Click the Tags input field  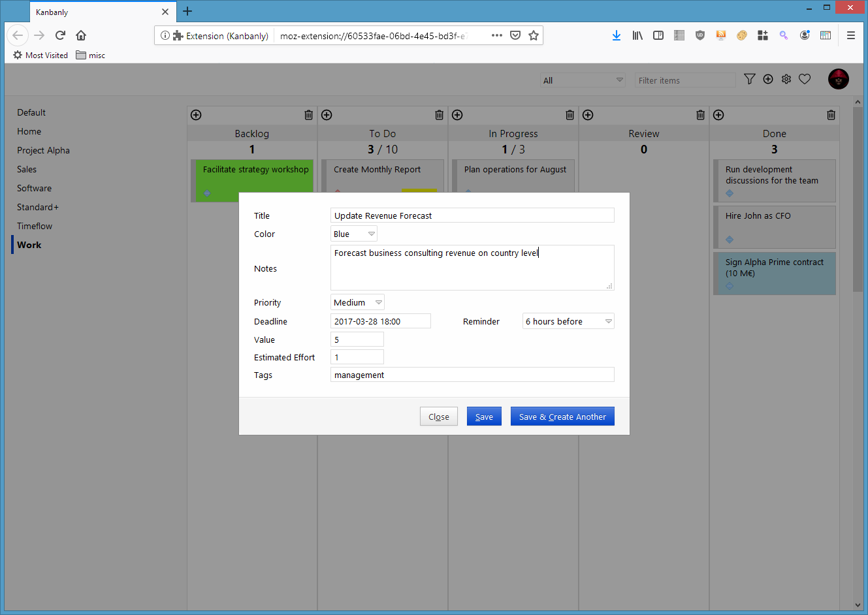point(472,375)
